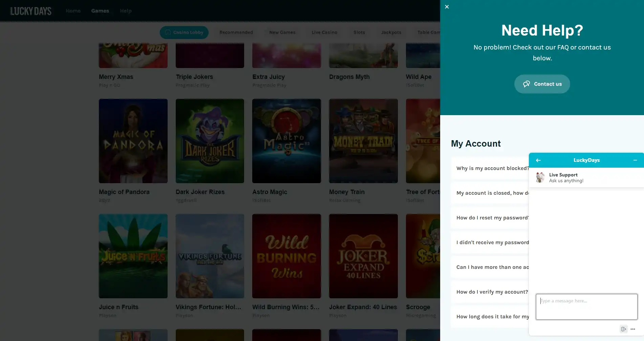
Task: Open the chat more options menu
Action: click(633, 329)
